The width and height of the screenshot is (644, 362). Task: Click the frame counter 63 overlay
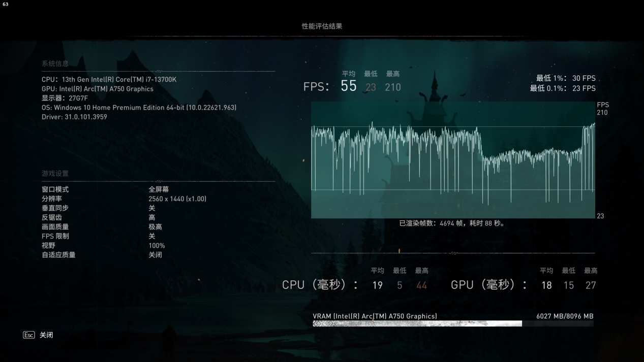[6, 4]
